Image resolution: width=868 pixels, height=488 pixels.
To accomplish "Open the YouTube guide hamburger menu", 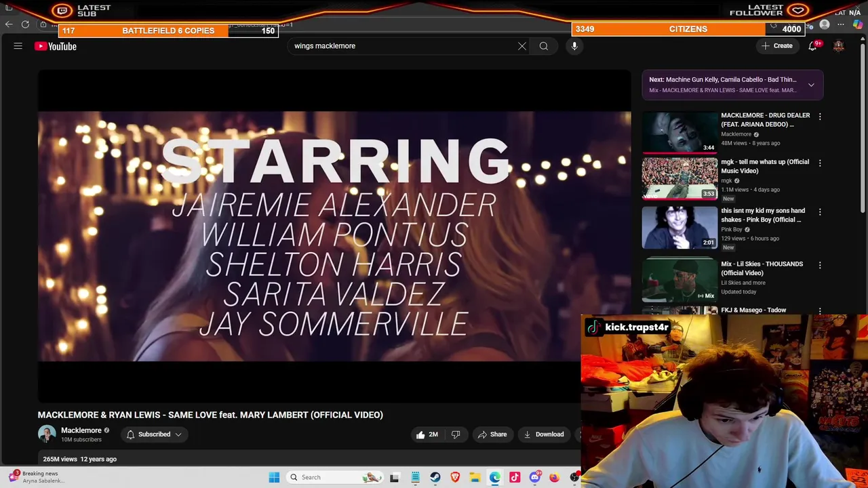I will (x=18, y=46).
